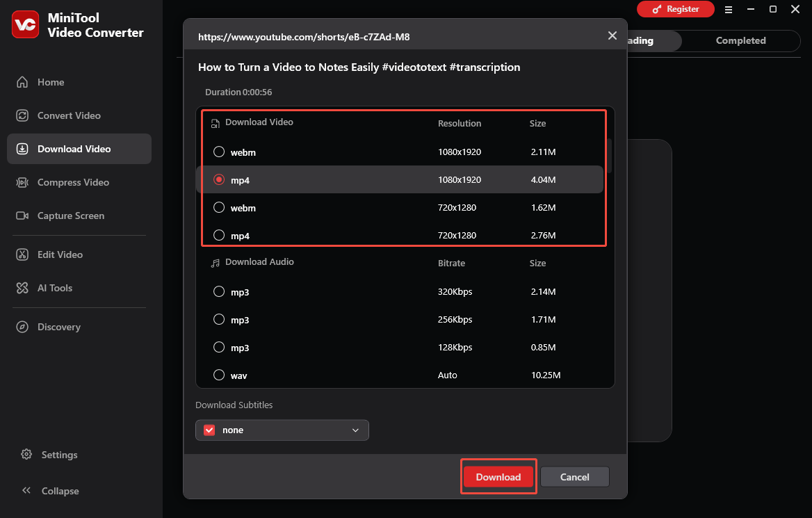Collapse the sidebar using the double-chevron icon
812x518 pixels.
click(x=26, y=490)
